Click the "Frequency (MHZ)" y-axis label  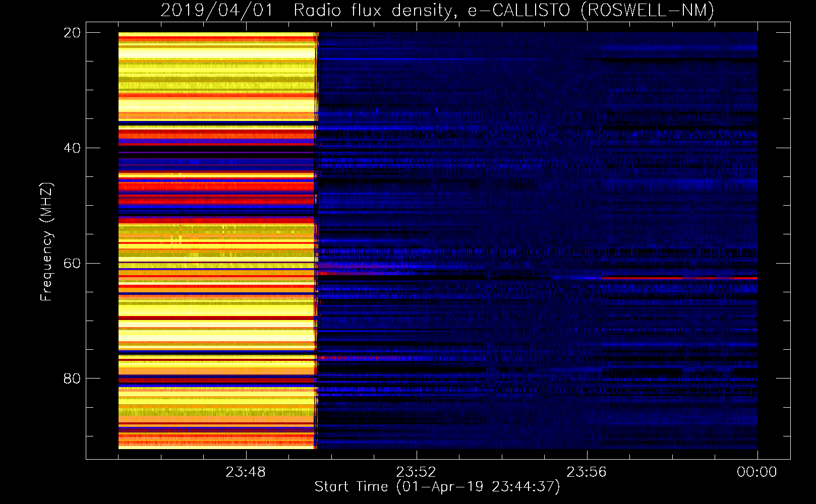coord(46,242)
